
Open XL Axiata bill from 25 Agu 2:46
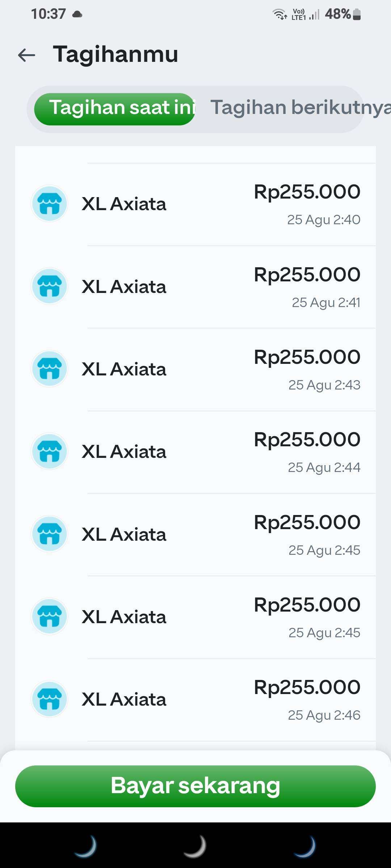click(x=124, y=699)
